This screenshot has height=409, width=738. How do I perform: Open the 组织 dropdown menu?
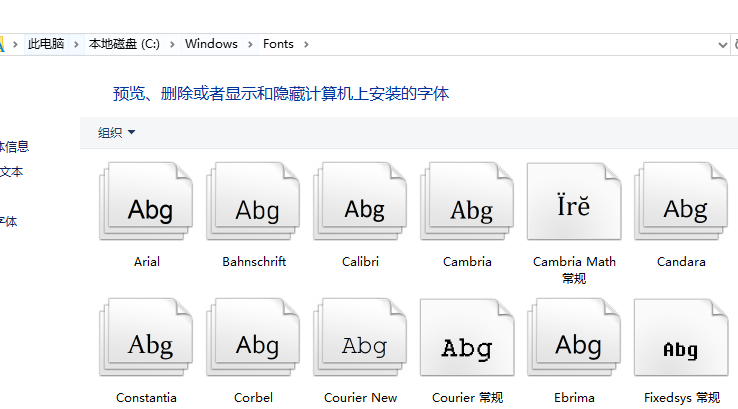(116, 132)
